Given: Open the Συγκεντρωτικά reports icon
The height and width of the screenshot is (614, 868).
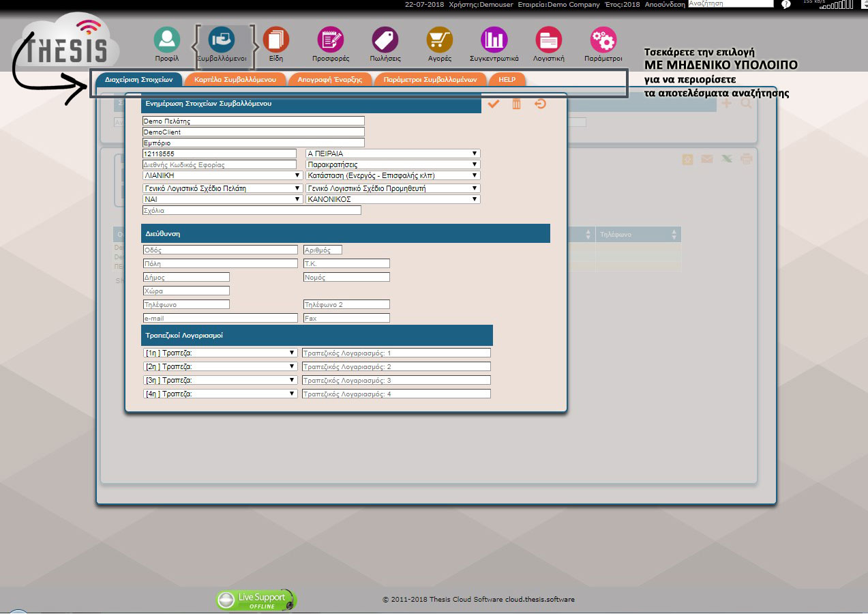Looking at the screenshot, I should click(494, 40).
